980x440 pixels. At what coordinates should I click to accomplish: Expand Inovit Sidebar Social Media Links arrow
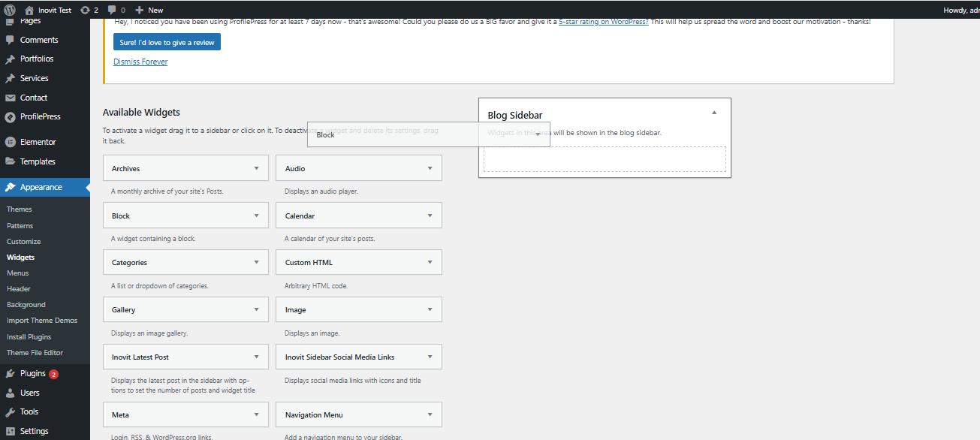click(430, 357)
